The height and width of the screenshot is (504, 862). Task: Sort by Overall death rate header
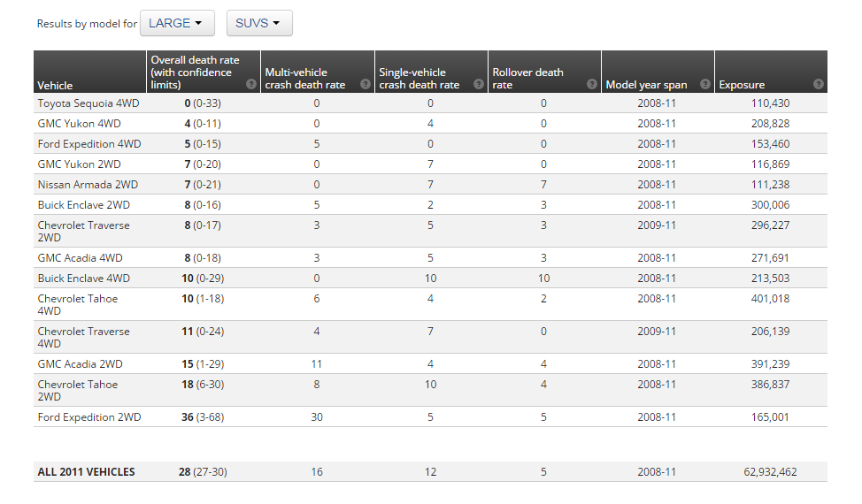coord(194,73)
